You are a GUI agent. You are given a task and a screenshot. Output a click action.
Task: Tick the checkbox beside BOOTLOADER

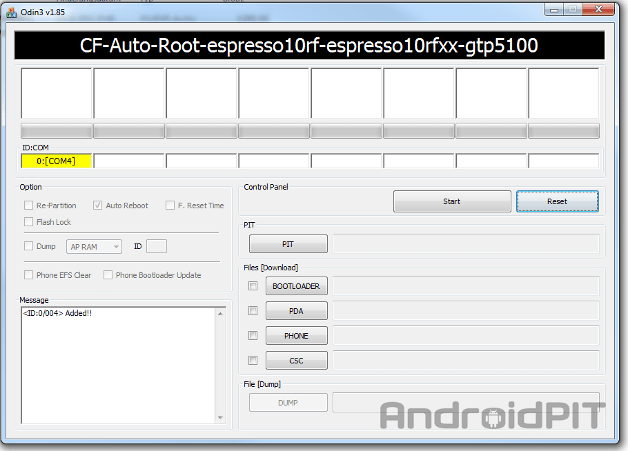253,286
